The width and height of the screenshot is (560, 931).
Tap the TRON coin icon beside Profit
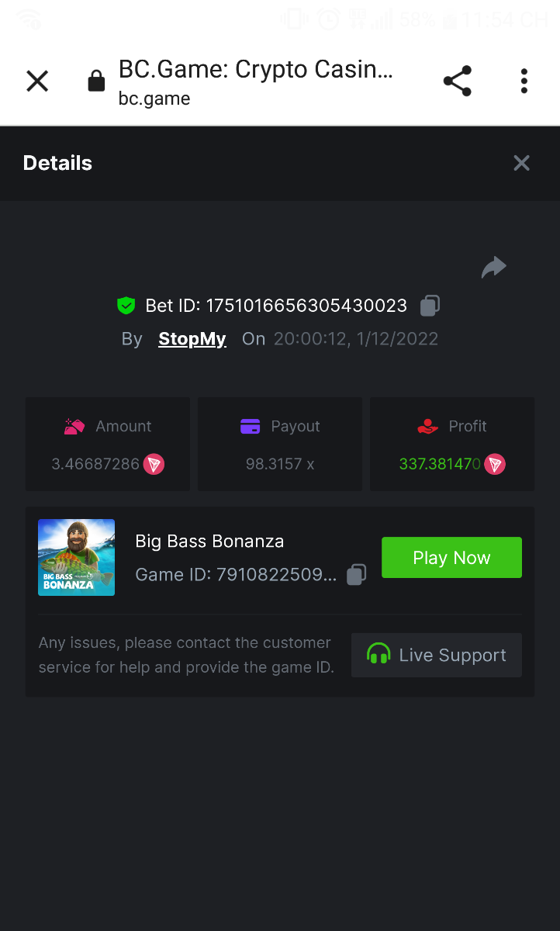click(x=495, y=465)
